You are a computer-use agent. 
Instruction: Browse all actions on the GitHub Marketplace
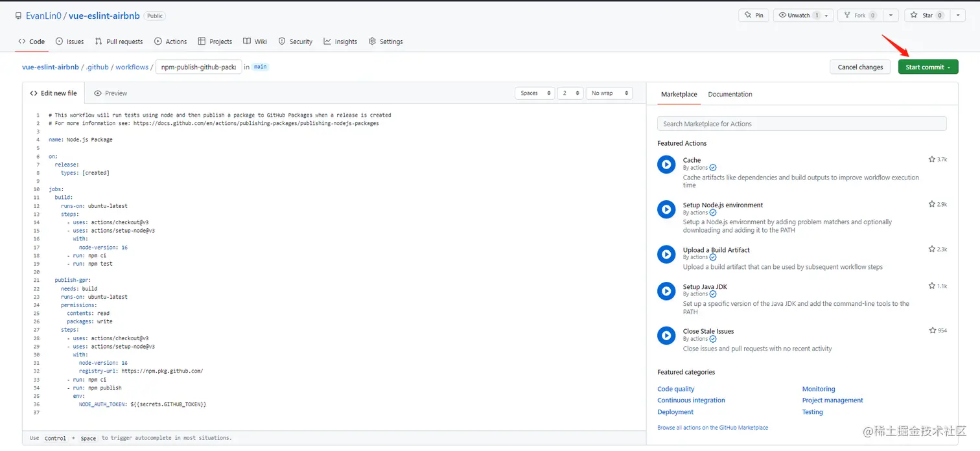click(x=713, y=428)
